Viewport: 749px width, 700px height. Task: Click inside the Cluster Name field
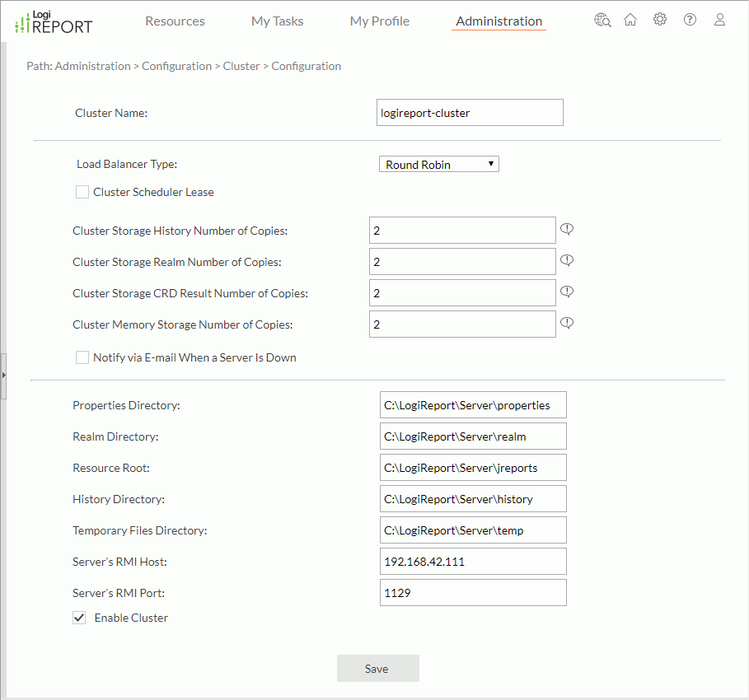(469, 112)
